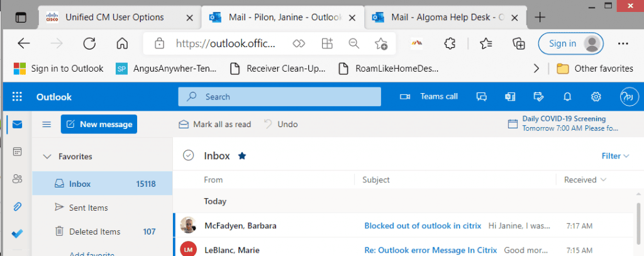Open the Office app launcher grid
This screenshot has width=644, height=256.
(17, 97)
